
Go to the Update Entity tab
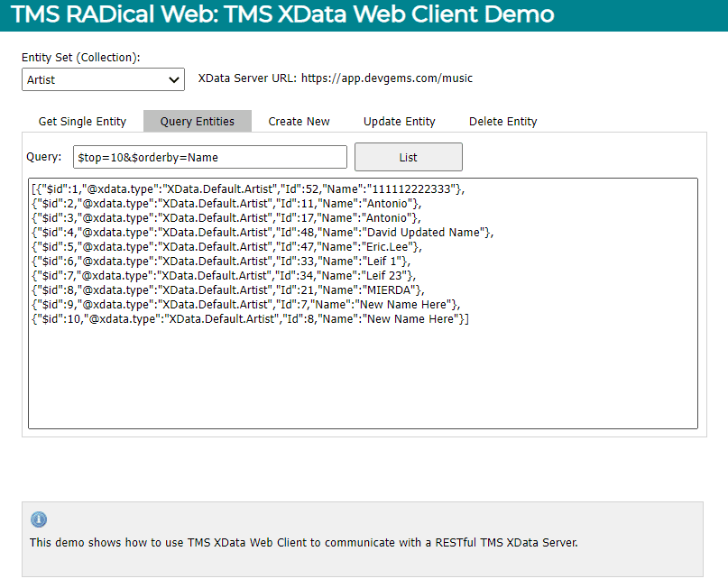tap(400, 121)
